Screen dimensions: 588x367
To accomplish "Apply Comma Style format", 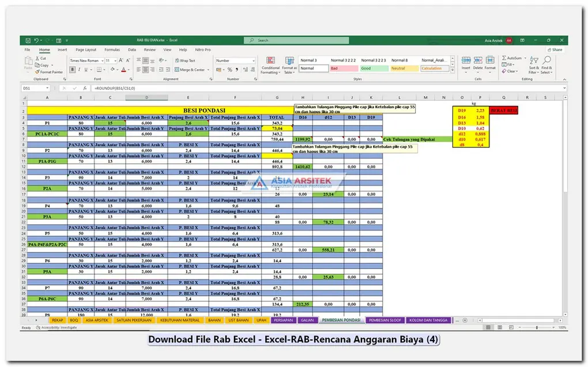I will pos(237,70).
